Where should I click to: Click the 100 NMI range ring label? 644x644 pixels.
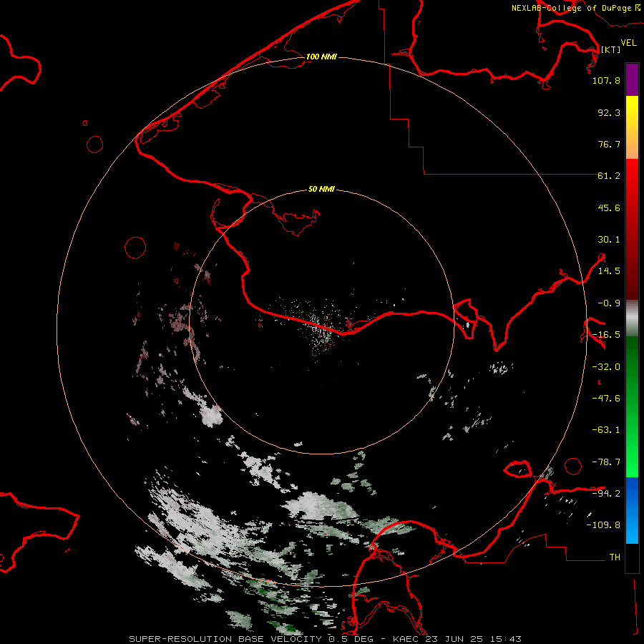pyautogui.click(x=321, y=57)
